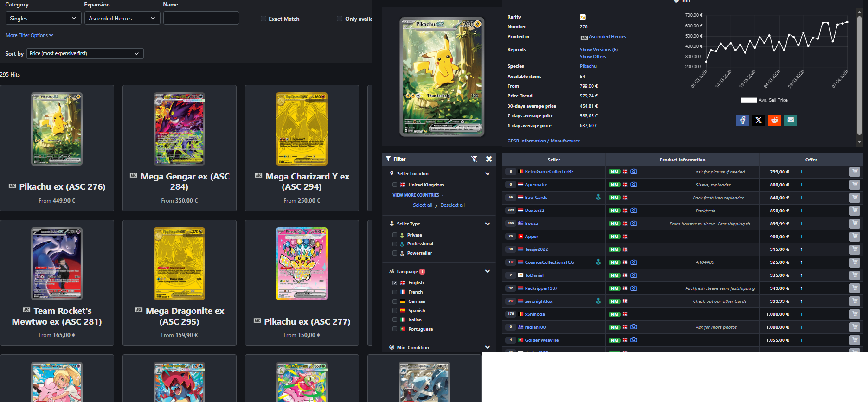Share the card on Facebook

[742, 120]
